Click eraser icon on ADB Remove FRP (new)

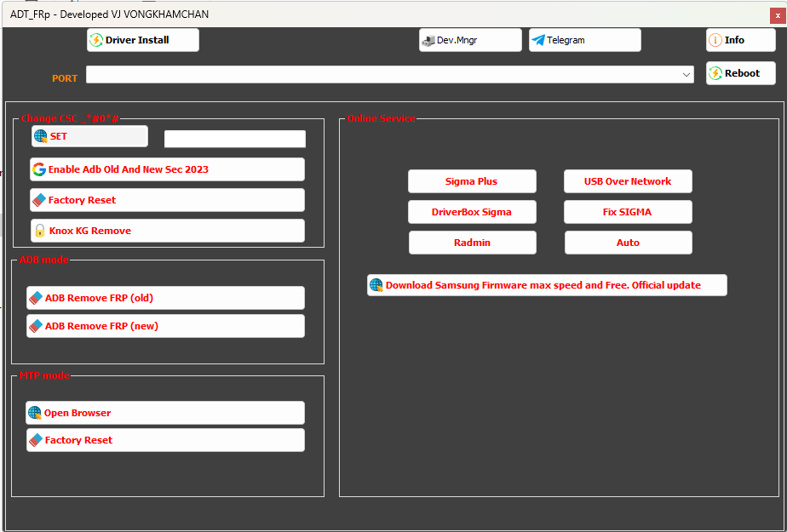pyautogui.click(x=36, y=326)
